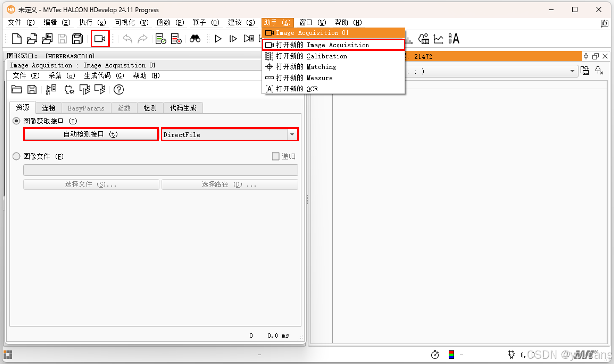This screenshot has width=614, height=364.
Task: Open the 文件 (F) main menu
Action: pyautogui.click(x=22, y=22)
